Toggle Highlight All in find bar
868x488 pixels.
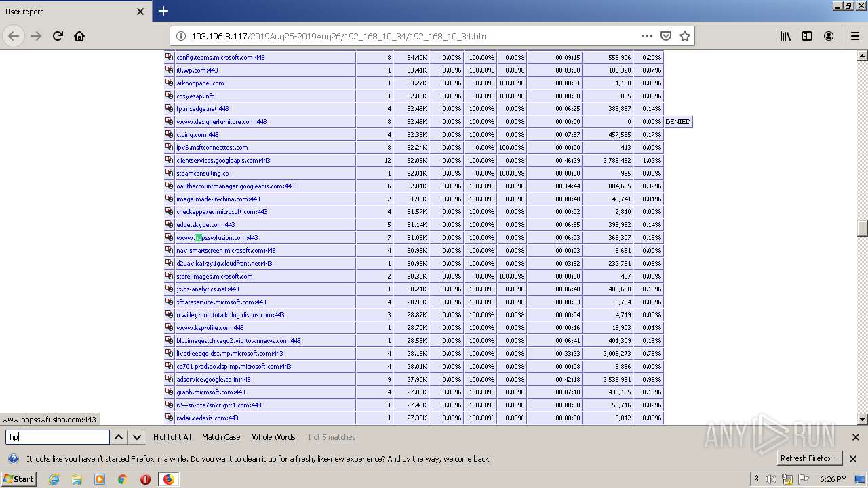click(x=172, y=437)
